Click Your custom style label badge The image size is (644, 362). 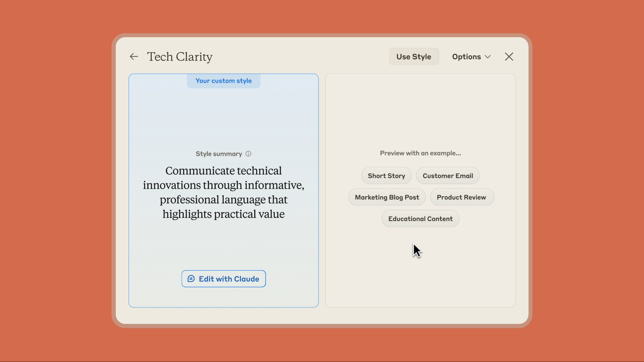coord(223,80)
